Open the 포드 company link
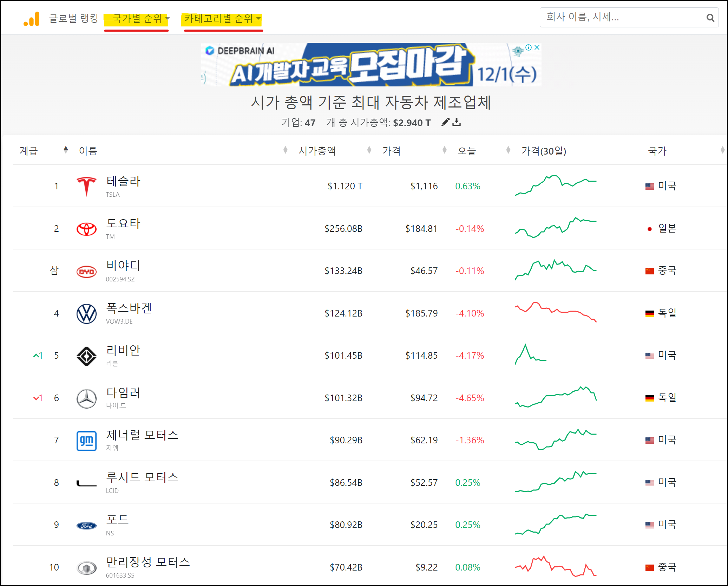 click(x=117, y=520)
